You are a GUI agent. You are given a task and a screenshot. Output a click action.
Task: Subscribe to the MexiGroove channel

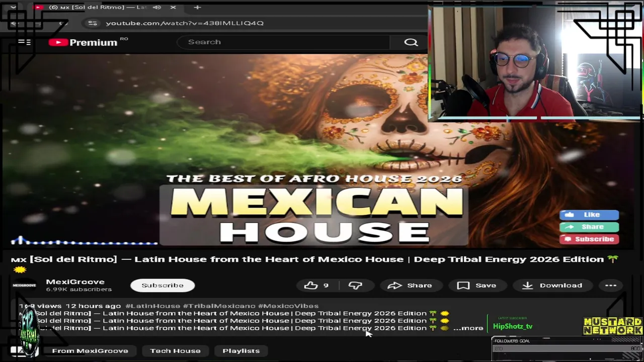pos(163,285)
